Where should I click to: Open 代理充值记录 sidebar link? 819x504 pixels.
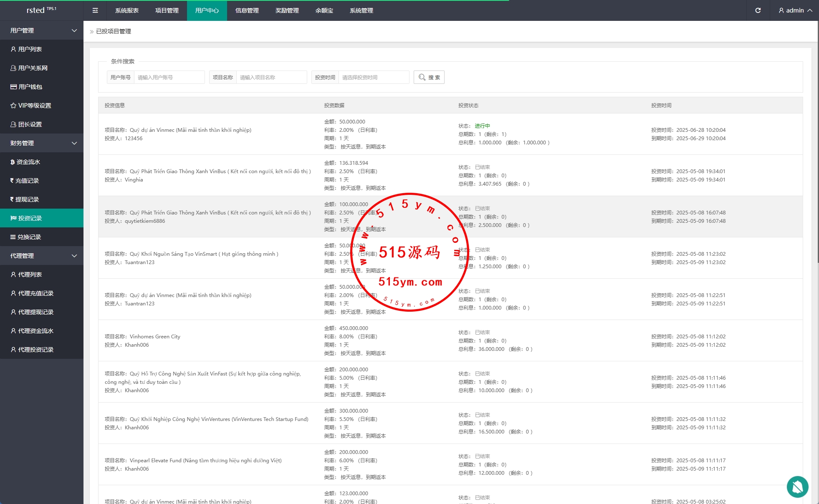tap(35, 293)
